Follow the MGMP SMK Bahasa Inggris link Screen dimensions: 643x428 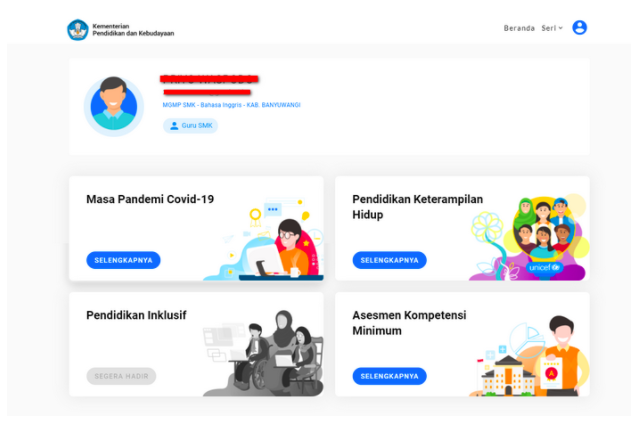pos(231,105)
